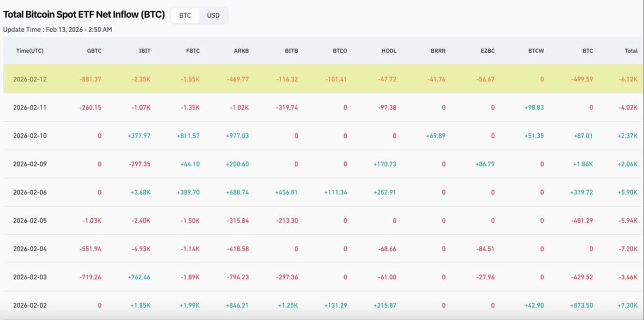Click BTCO value -101.41
The height and width of the screenshot is (320, 644).
tap(336, 79)
